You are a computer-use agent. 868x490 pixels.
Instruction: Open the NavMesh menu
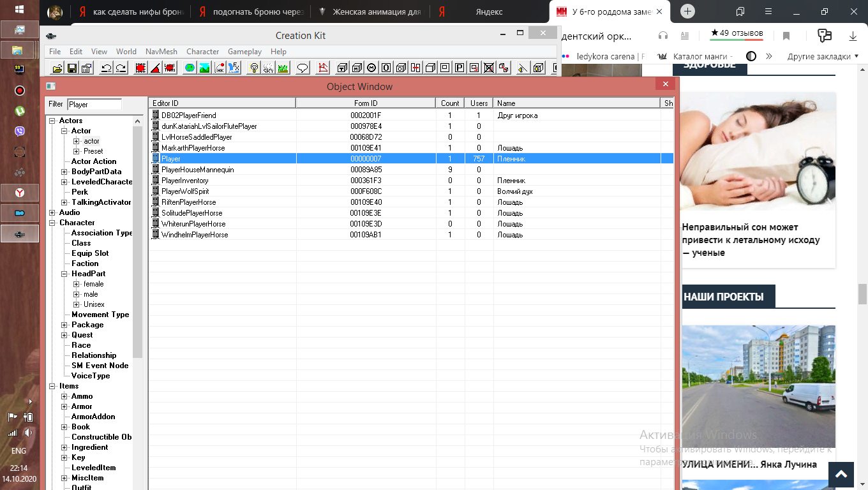(x=160, y=52)
